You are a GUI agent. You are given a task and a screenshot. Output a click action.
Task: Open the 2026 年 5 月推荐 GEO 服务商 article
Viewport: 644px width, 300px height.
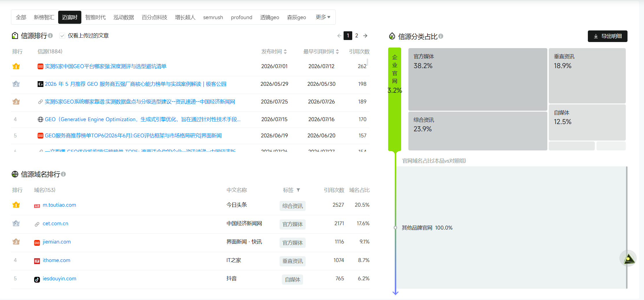click(135, 84)
